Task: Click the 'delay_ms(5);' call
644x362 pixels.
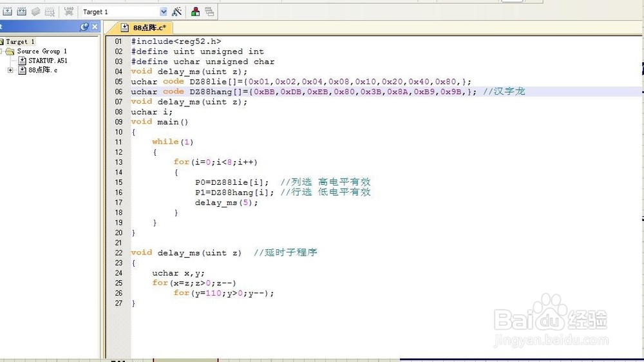Action: coord(226,202)
